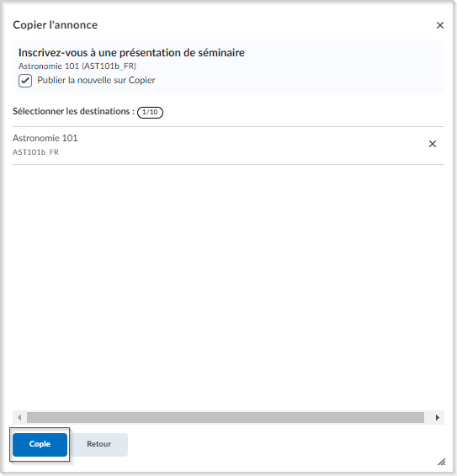457x476 pixels.
Task: Click the empty area below destinations list
Action: coord(228,285)
